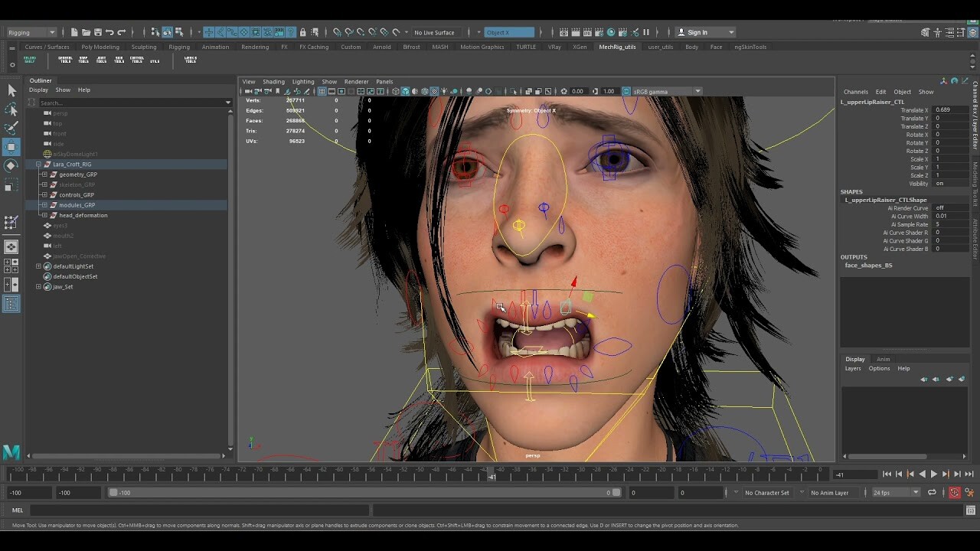
Task: Collapse the Lara_Croft_RIG node in Outliner
Action: pyautogui.click(x=38, y=164)
